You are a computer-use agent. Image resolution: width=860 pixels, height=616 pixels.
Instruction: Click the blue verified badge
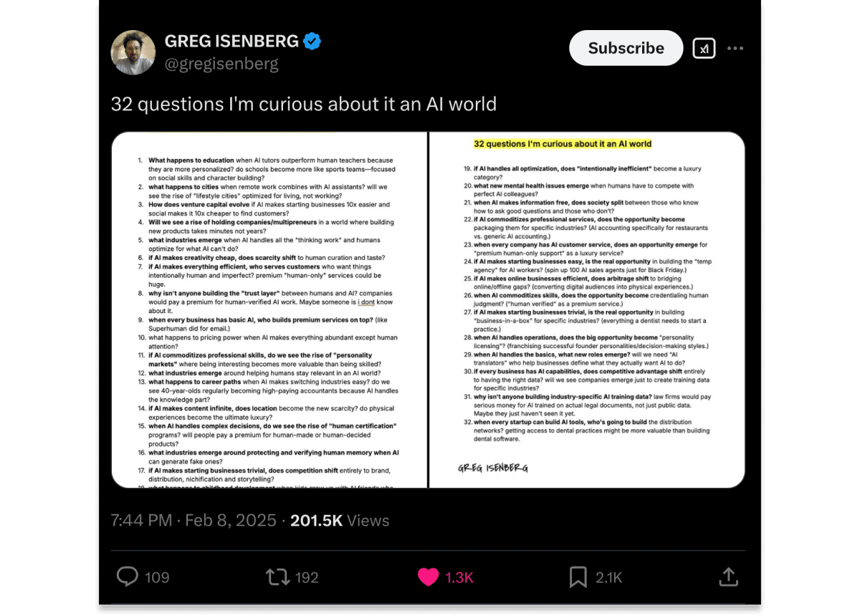click(312, 42)
